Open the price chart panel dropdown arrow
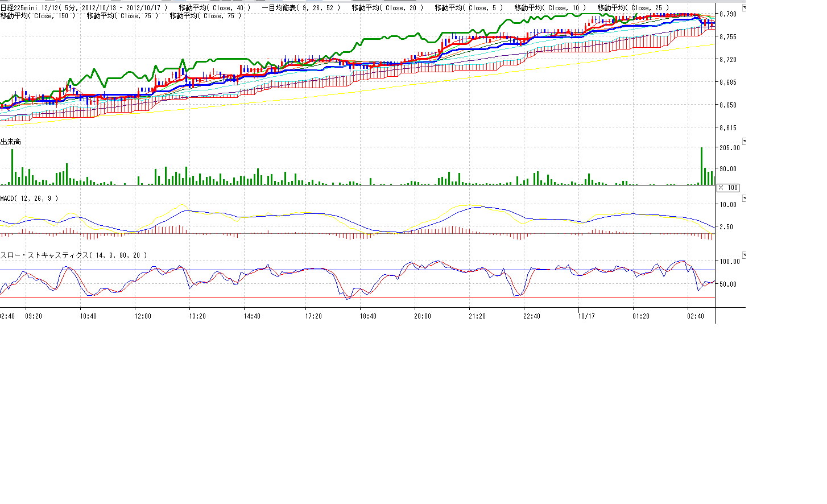Viewport: 827px width, 504px height. pos(744,8)
